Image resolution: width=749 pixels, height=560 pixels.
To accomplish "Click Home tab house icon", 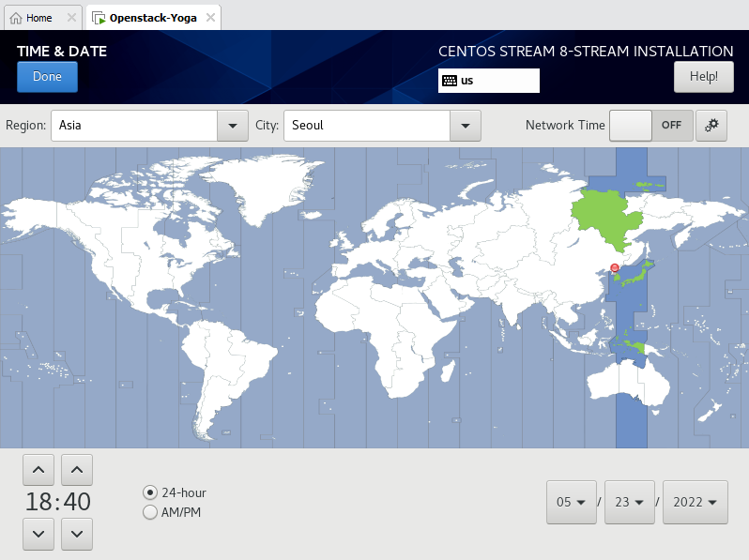I will 16,18.
